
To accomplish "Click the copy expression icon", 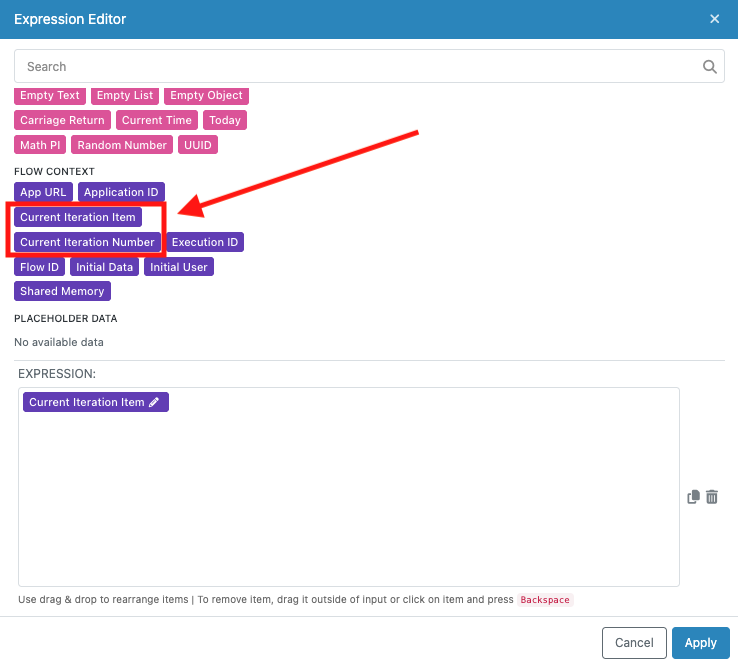I will coord(693,497).
